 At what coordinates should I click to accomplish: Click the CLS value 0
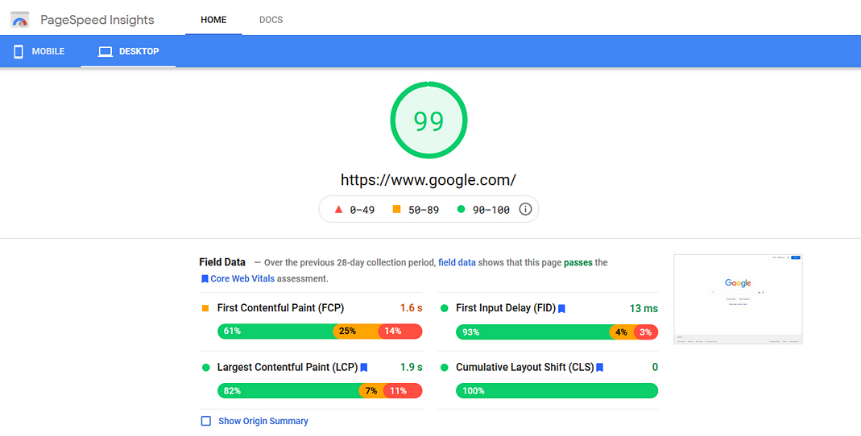[655, 367]
